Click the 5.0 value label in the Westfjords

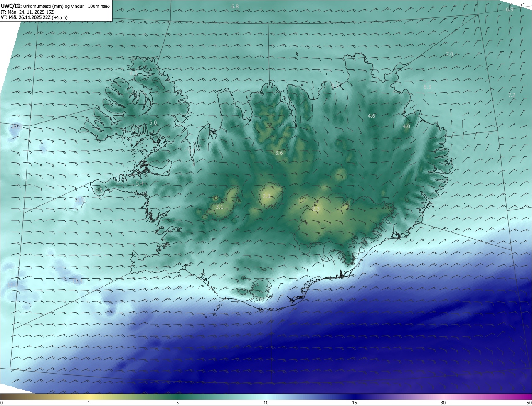[153, 123]
